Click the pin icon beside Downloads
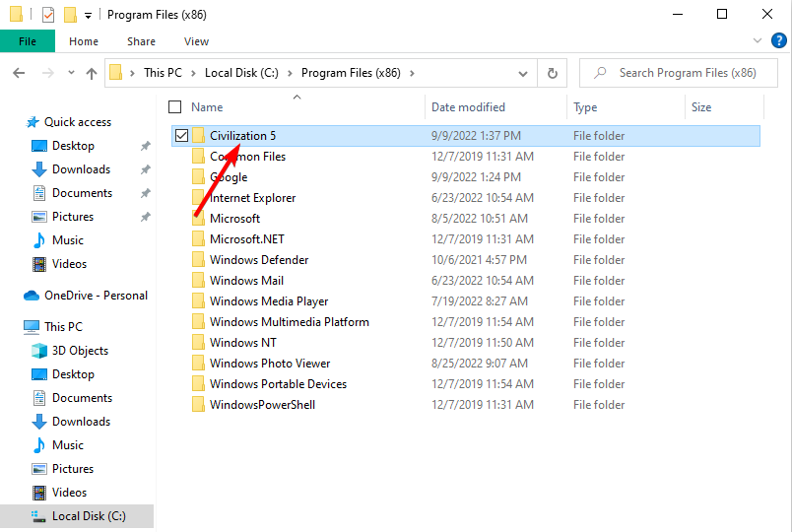792x532 pixels. coord(146,169)
